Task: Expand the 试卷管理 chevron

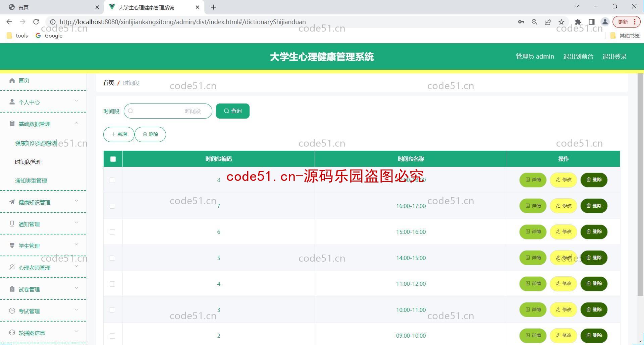Action: [x=76, y=288]
